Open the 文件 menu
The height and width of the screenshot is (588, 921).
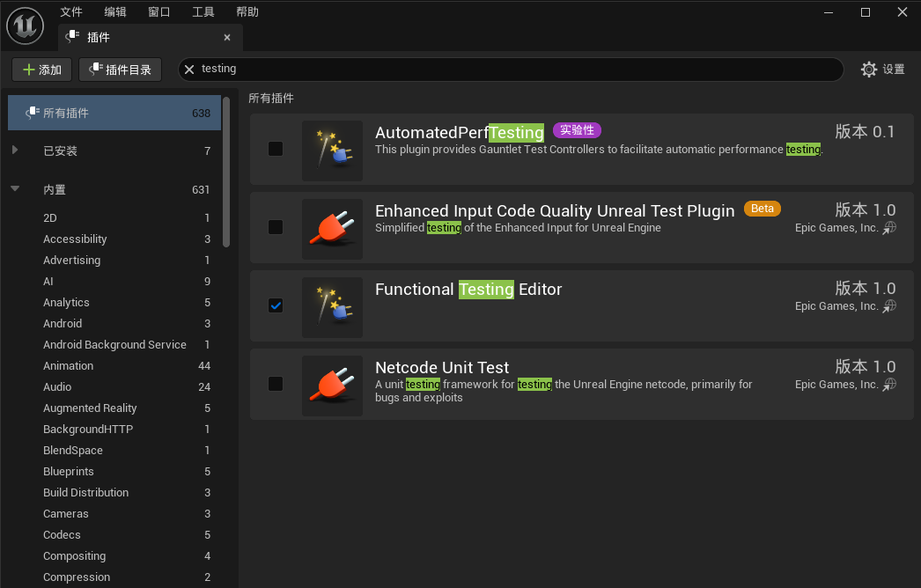[71, 11]
